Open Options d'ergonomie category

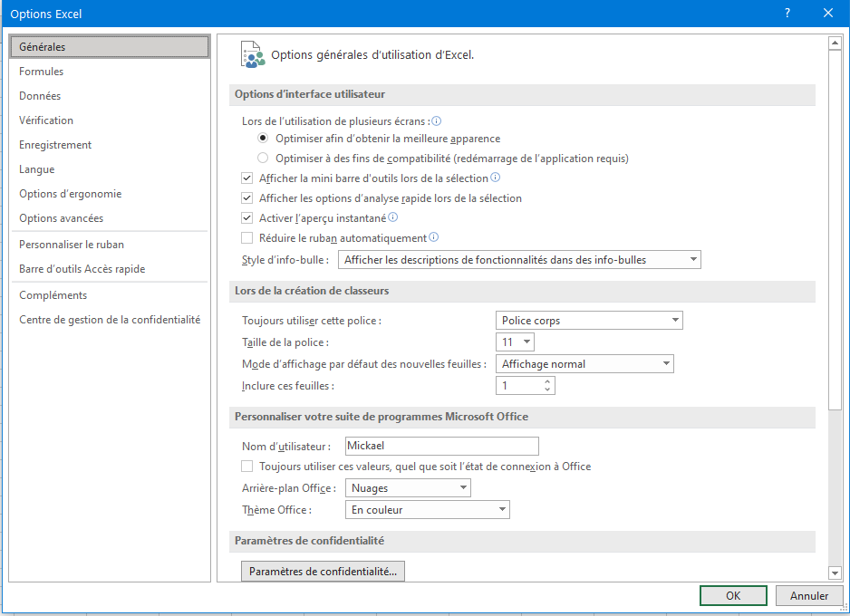tap(110, 194)
